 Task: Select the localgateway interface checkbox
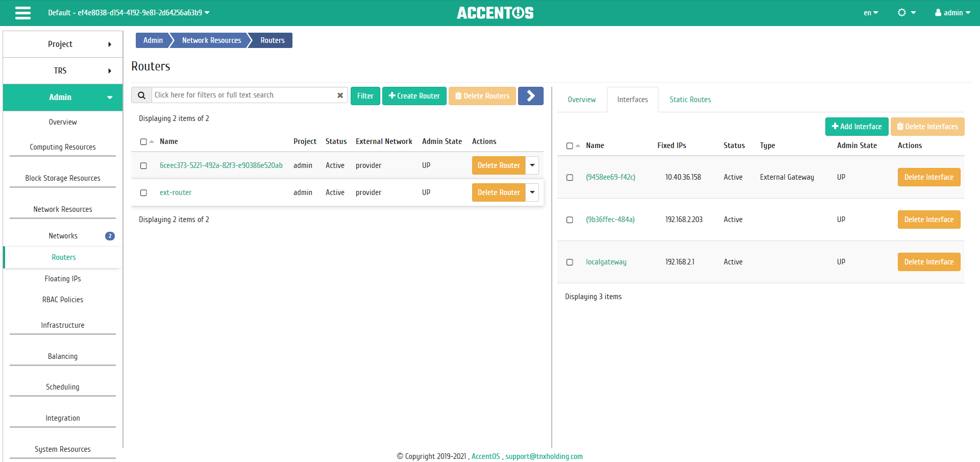click(570, 262)
